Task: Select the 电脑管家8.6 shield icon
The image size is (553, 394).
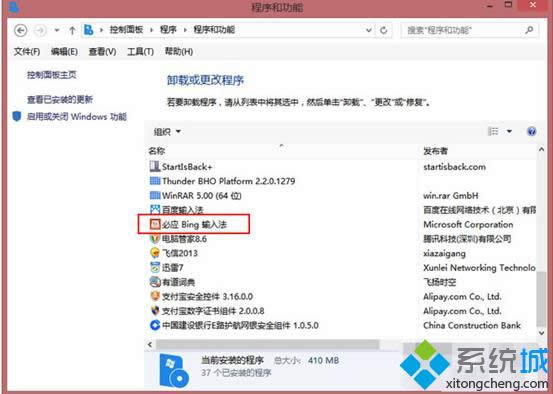Action: click(x=154, y=239)
